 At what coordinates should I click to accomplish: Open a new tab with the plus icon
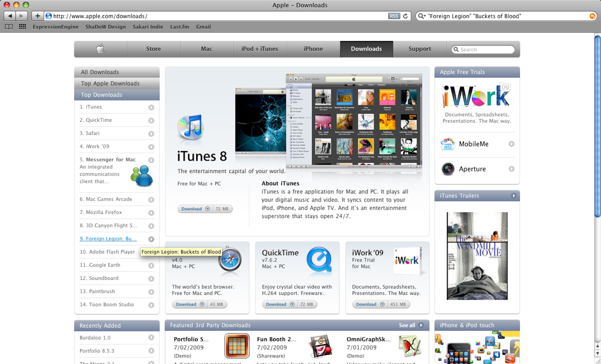coord(37,16)
